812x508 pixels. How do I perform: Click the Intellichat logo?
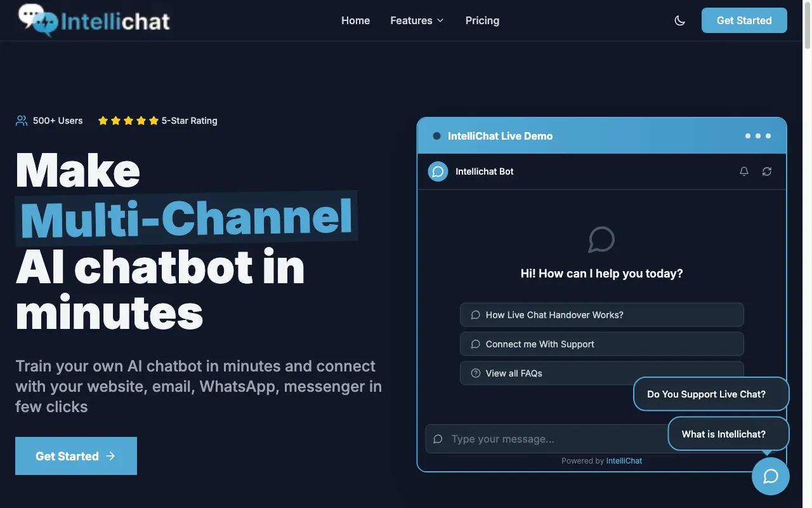click(94, 20)
